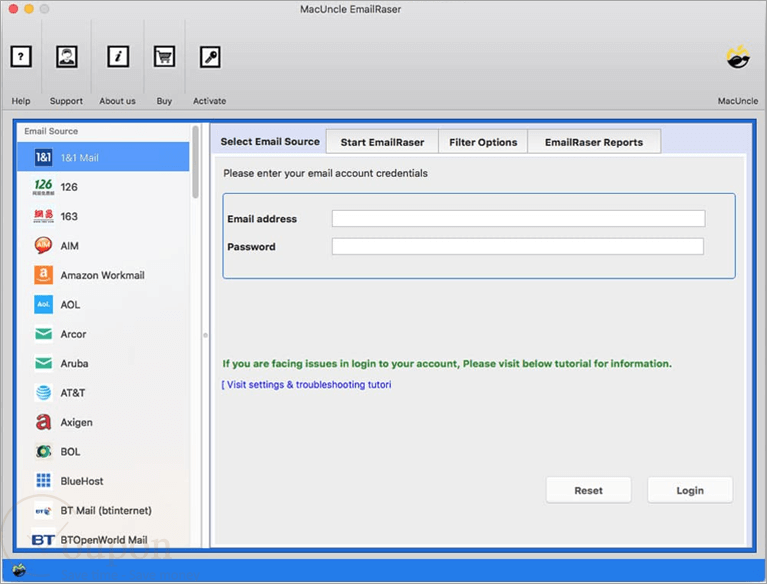The width and height of the screenshot is (767, 584).
Task: Select 163 from the source list
Action: point(69,216)
